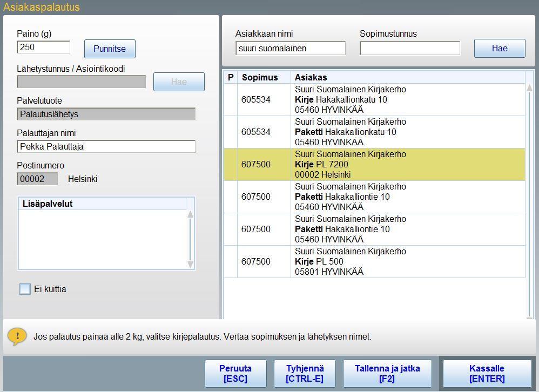Click the Paino (g) weight field
This screenshot has height=392, width=539.
[44, 47]
